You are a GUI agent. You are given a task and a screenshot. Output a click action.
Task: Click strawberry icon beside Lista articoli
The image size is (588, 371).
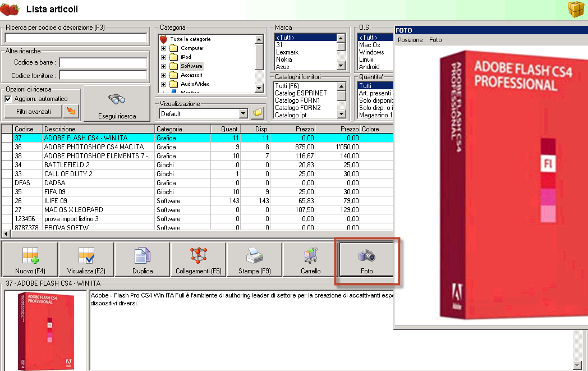tap(10, 9)
